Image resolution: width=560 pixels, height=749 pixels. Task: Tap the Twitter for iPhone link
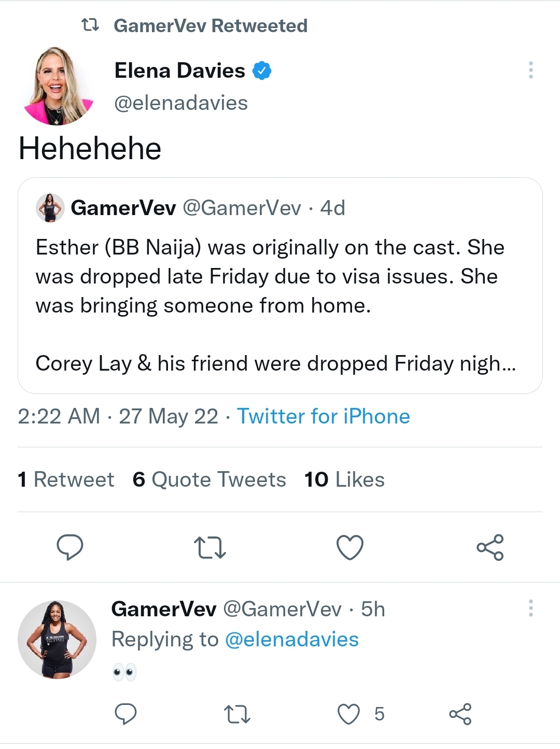[x=324, y=416]
